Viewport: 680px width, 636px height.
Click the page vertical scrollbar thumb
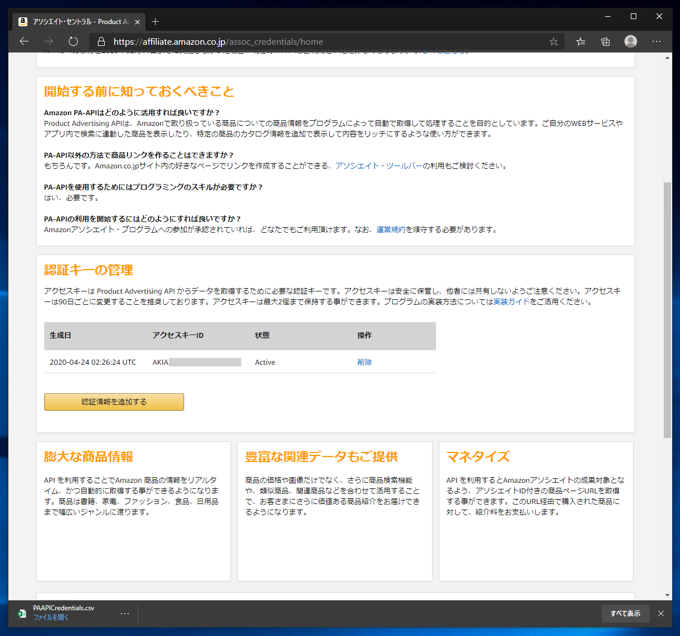tap(667, 310)
